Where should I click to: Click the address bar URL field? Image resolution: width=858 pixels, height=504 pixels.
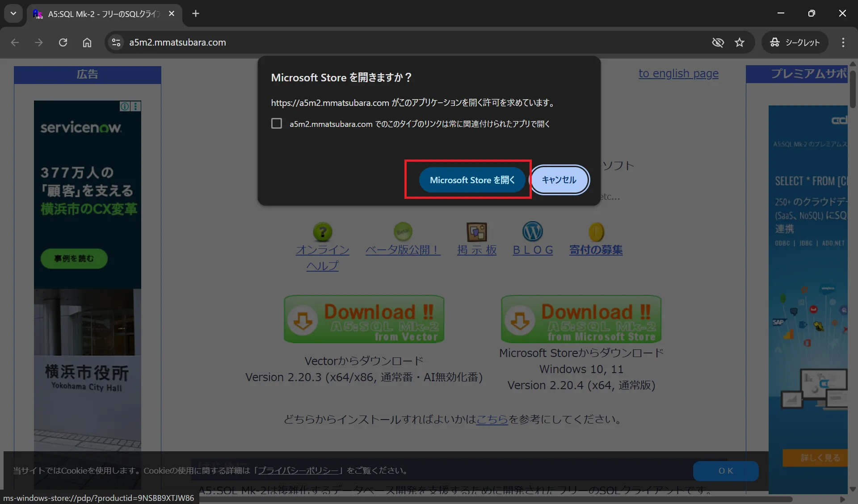pos(416,42)
